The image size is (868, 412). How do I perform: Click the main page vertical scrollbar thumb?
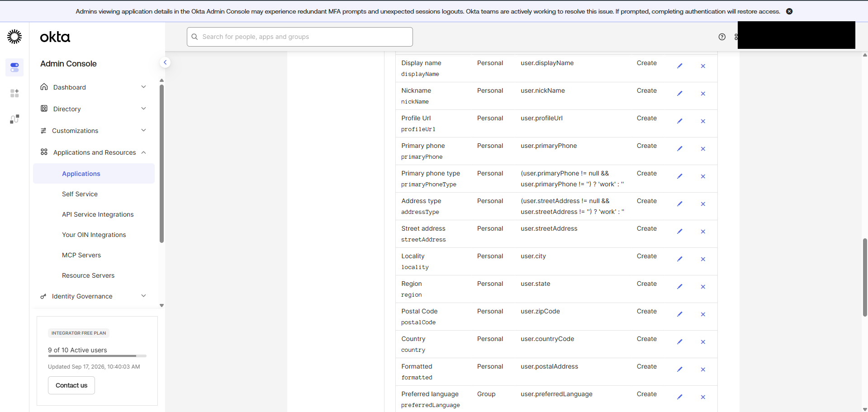(865, 277)
